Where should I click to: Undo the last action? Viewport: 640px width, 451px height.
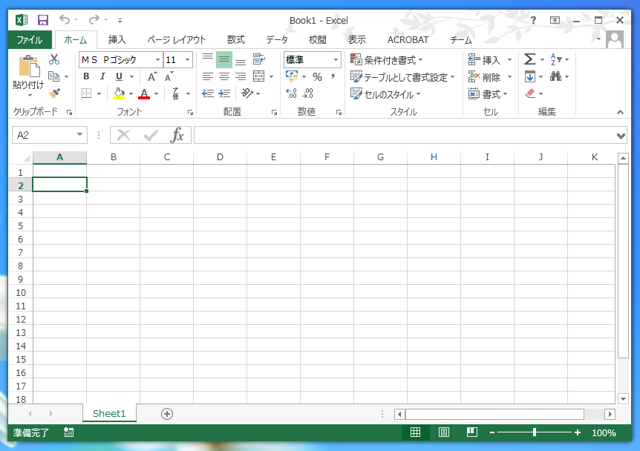(64, 19)
